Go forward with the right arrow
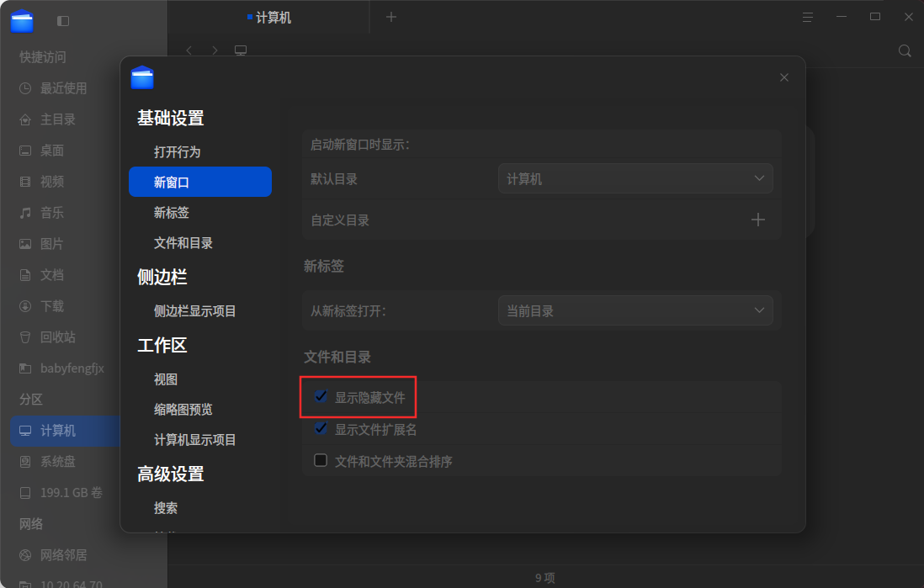Screen dimensions: 924x588 click(x=215, y=50)
